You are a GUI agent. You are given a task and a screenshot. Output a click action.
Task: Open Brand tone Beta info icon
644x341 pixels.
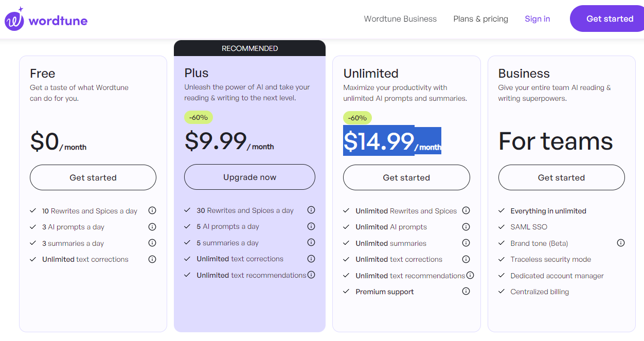(621, 242)
